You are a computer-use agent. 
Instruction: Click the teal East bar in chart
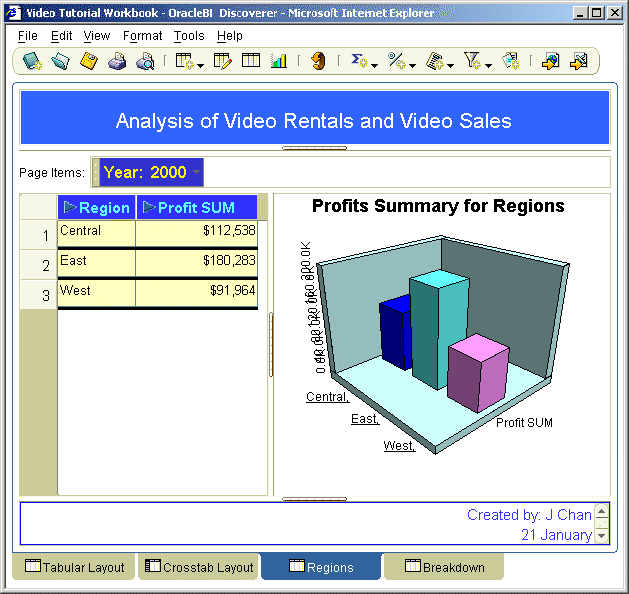439,329
